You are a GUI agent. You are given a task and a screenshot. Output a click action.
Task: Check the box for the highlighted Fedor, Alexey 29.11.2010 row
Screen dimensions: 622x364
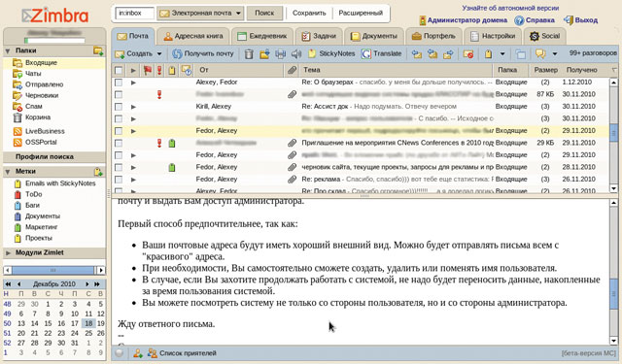click(x=119, y=131)
